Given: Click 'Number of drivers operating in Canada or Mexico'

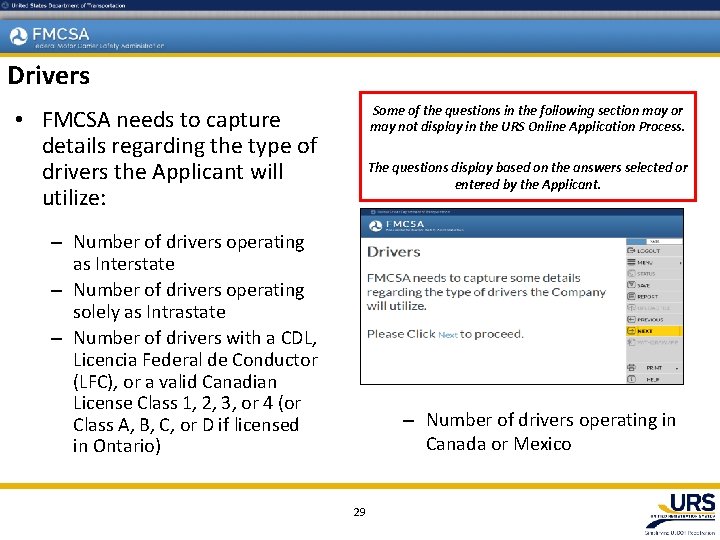Looking at the screenshot, I should click(x=551, y=432).
